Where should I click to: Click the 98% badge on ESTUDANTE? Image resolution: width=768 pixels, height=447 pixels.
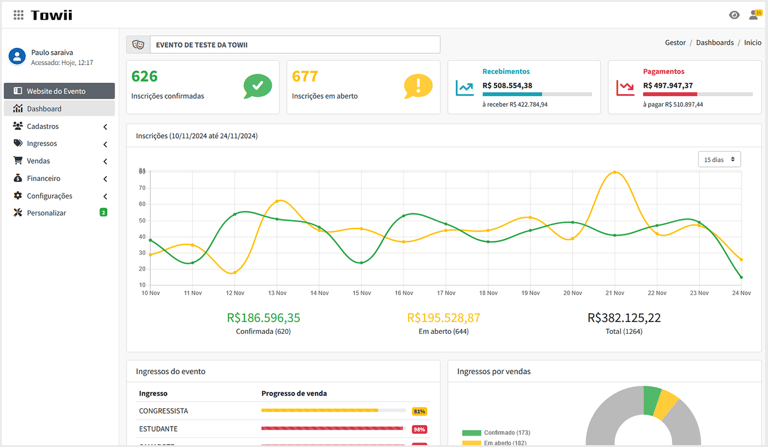pos(419,429)
